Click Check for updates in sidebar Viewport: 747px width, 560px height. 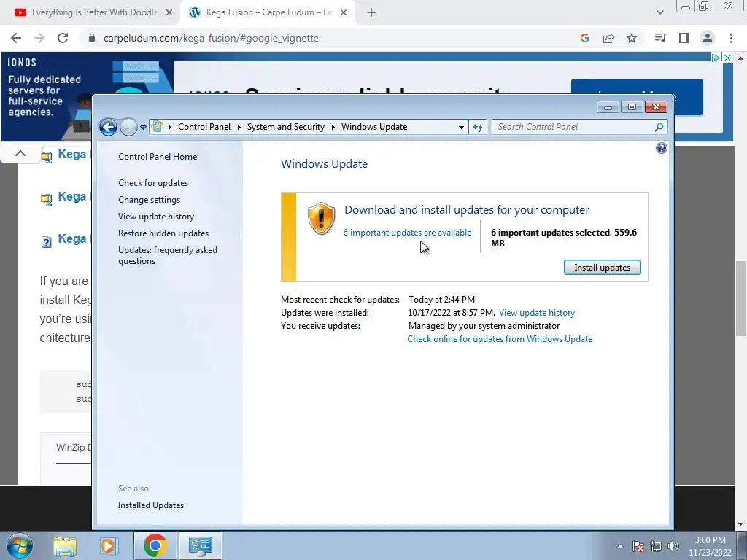click(153, 183)
